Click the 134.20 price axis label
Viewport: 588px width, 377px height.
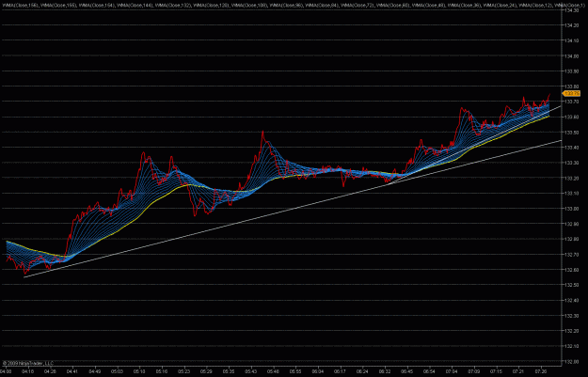[571, 25]
